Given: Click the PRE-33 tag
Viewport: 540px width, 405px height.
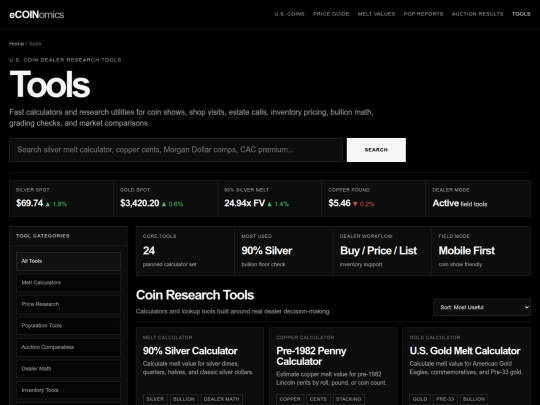Looking at the screenshot, I should (445, 399).
